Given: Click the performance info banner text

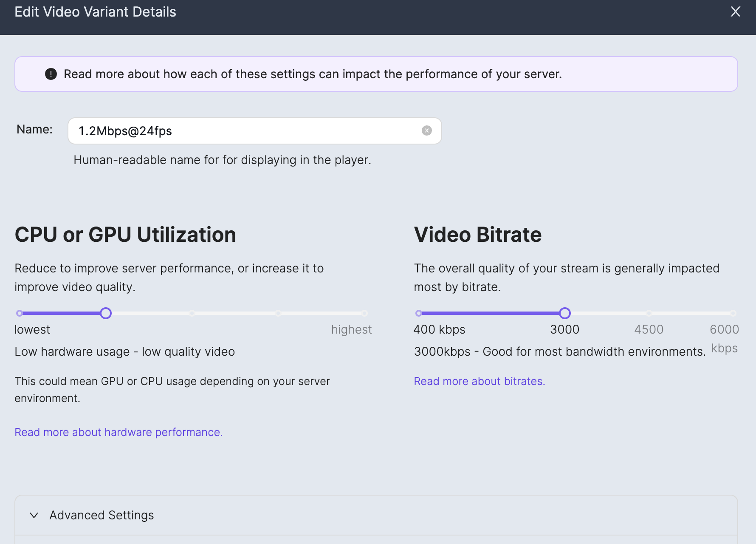Looking at the screenshot, I should click(313, 74).
